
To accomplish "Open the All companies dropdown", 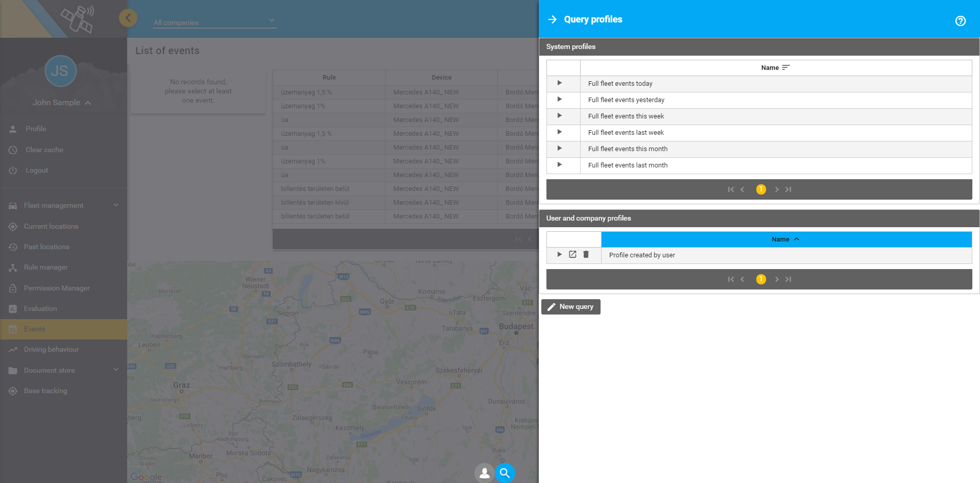I will pos(214,22).
